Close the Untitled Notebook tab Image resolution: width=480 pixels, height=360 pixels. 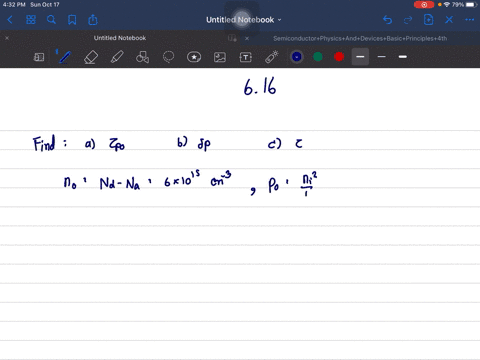[7, 38]
